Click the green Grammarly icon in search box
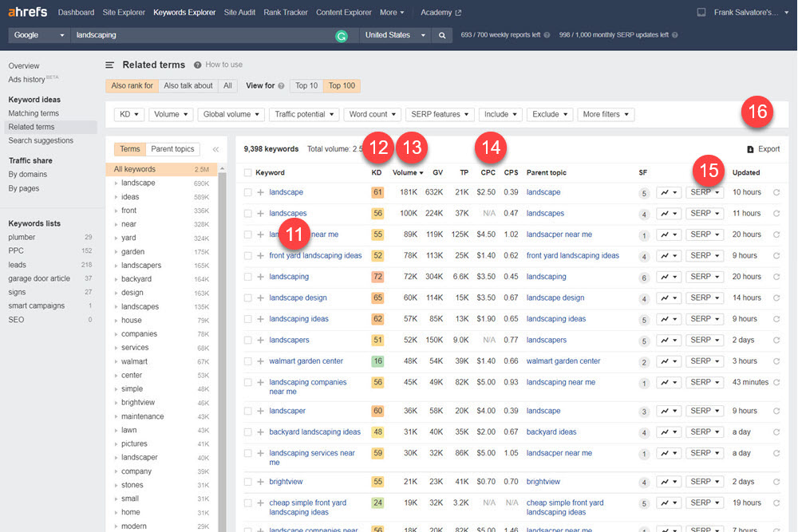This screenshot has height=532, width=798. pyautogui.click(x=342, y=36)
